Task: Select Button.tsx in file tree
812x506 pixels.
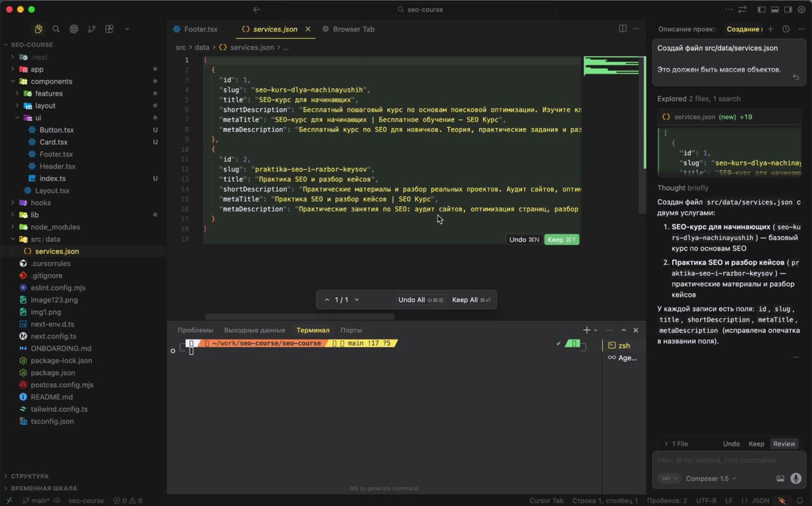Action: point(56,129)
